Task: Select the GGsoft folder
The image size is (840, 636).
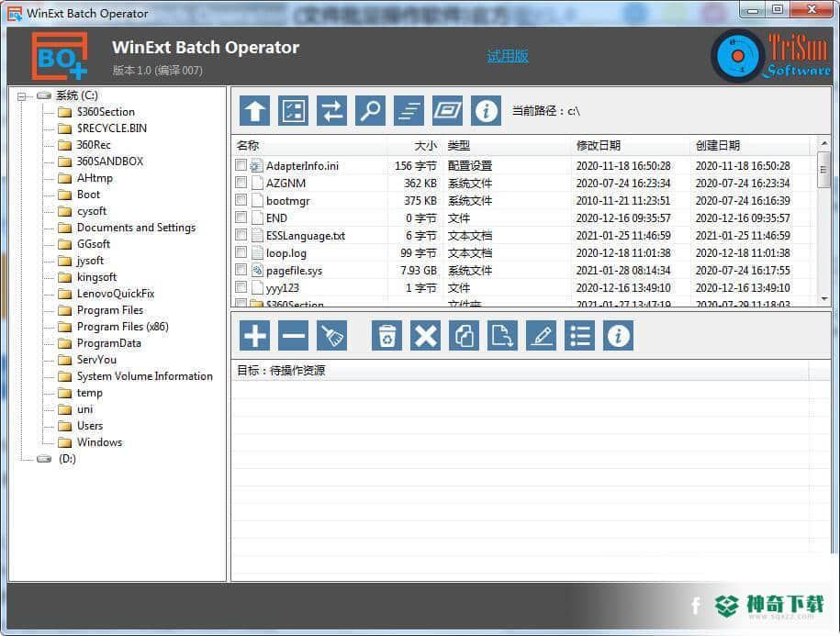Action: point(94,244)
